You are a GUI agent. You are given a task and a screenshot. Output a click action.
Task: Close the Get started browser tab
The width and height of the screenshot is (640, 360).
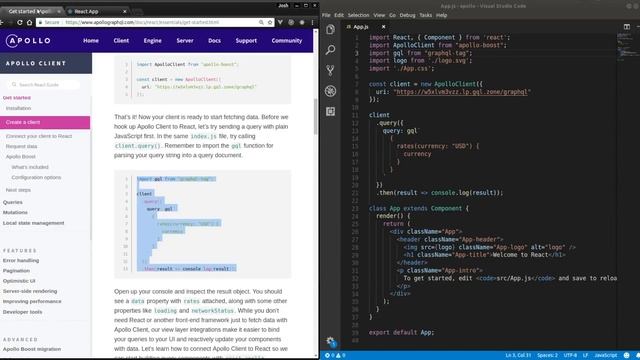[x=59, y=11]
